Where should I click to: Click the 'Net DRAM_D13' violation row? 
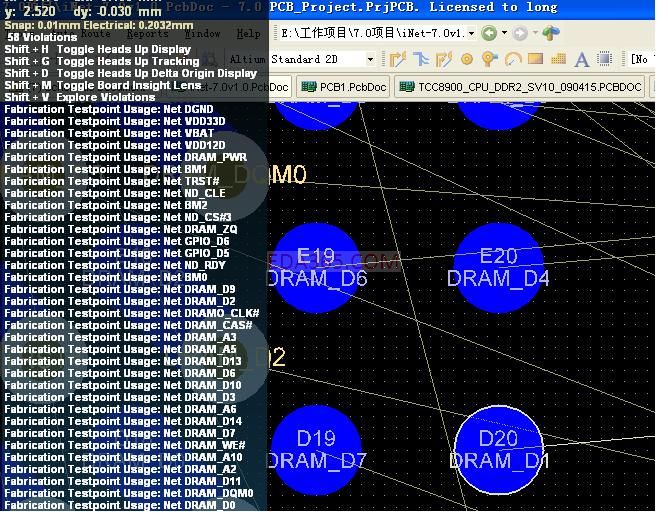pyautogui.click(x=123, y=361)
